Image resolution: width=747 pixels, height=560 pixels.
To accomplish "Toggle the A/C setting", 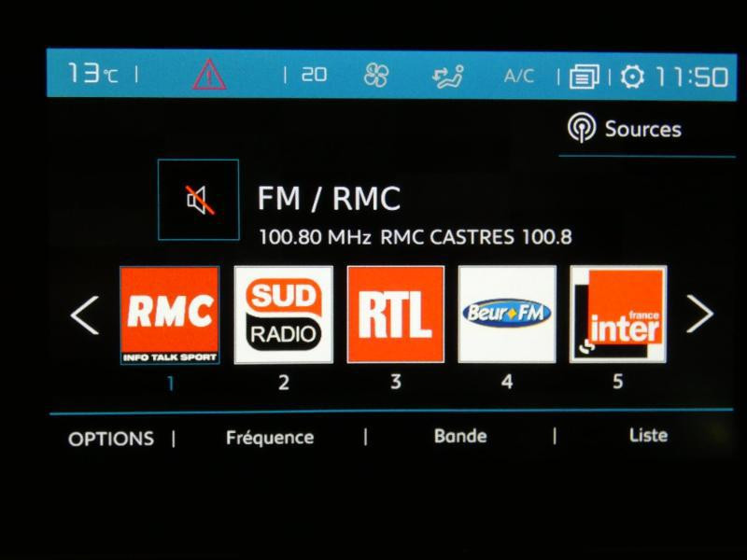I will pos(519,76).
